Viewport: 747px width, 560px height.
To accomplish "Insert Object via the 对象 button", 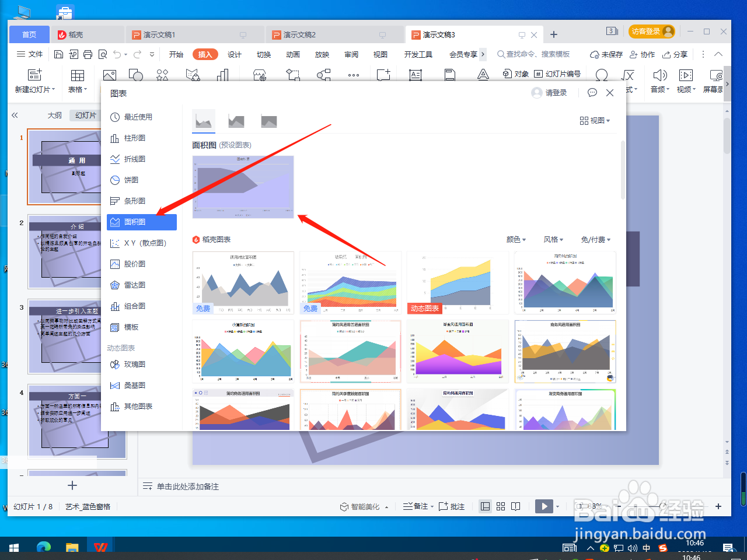I will [x=515, y=73].
